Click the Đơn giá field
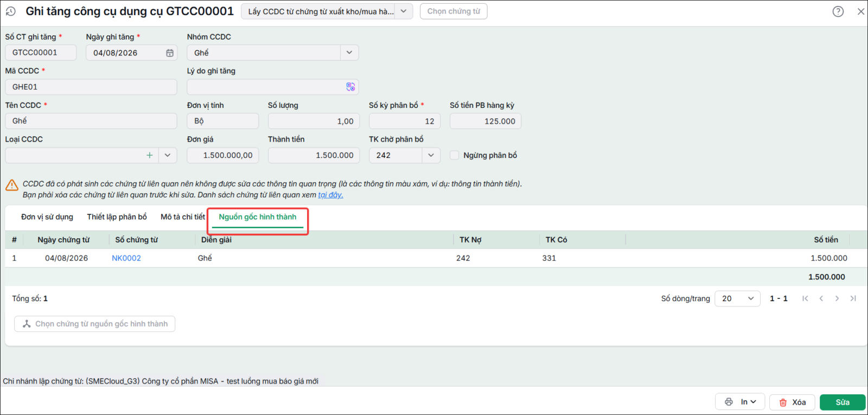The width and height of the screenshot is (868, 415). [x=223, y=155]
